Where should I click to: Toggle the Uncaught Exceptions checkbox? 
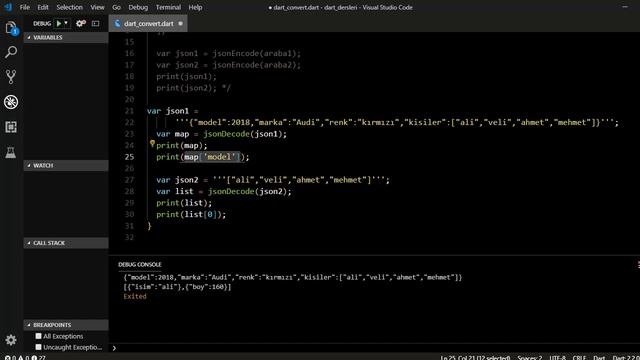[x=38, y=347]
